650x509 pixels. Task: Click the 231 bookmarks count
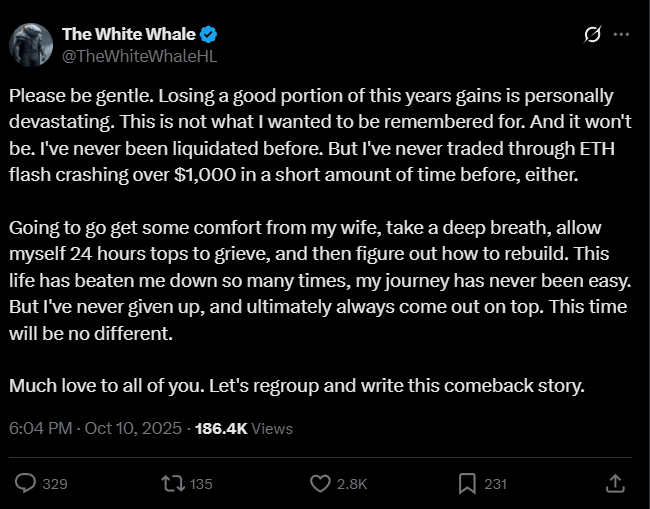pos(496,484)
